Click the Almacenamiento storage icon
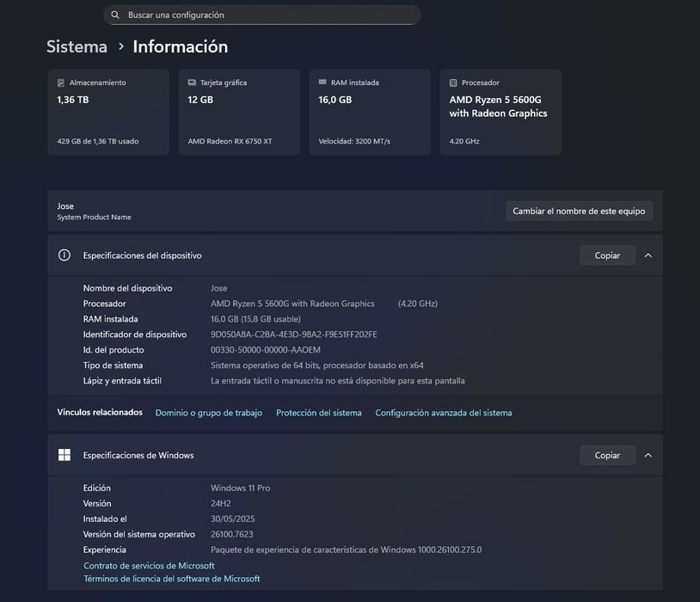This screenshot has height=602, width=700. pos(61,83)
